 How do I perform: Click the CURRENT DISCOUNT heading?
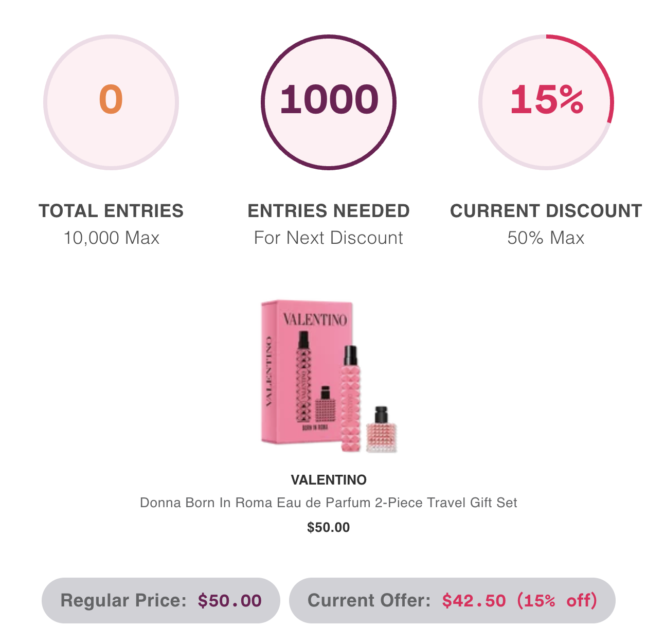546,211
